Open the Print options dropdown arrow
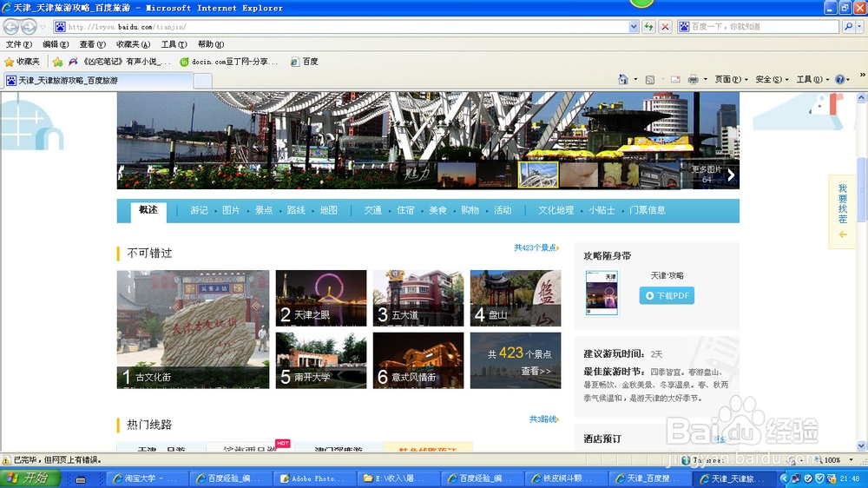Screen dimensions: 868x488 pyautogui.click(x=705, y=79)
